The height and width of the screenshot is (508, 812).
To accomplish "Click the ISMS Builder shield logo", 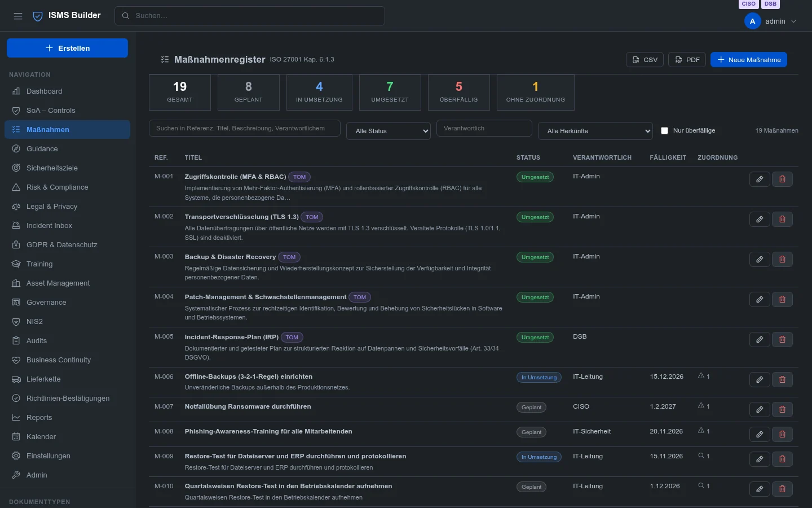I will [38, 16].
